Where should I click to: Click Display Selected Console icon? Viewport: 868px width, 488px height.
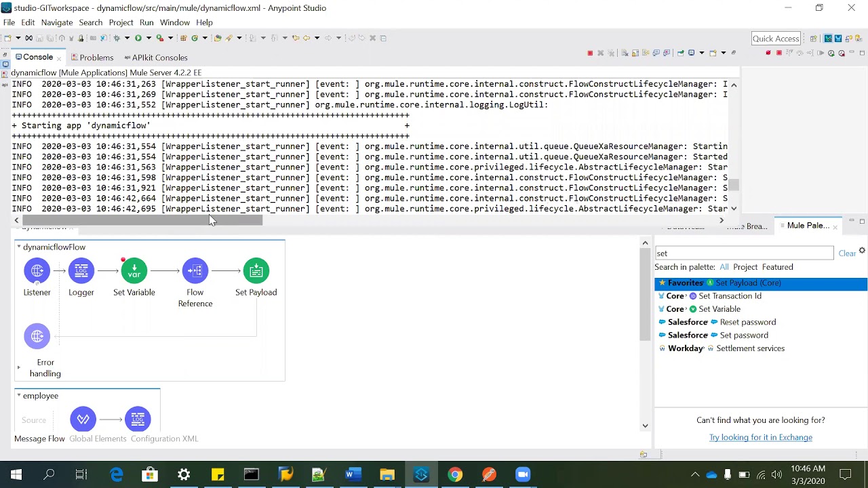tap(691, 53)
